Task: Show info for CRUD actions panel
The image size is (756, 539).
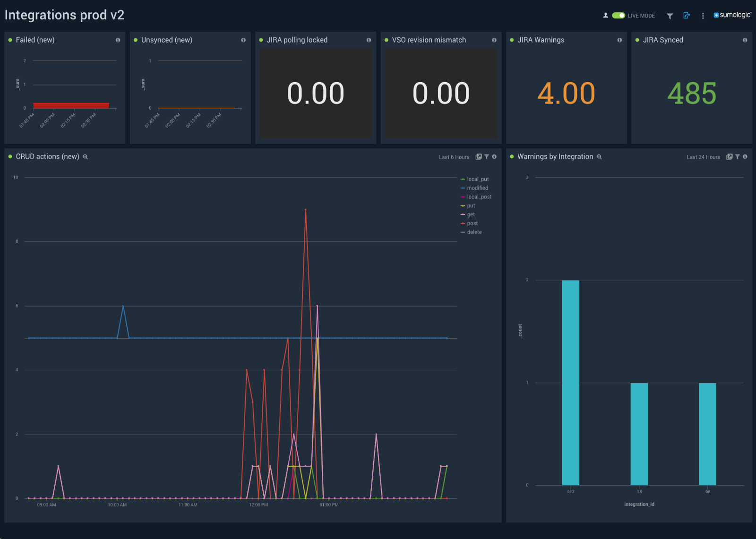Action: point(494,157)
